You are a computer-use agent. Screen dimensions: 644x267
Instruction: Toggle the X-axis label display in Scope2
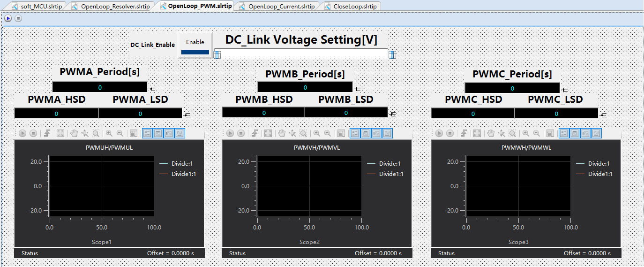pyautogui.click(x=387, y=133)
